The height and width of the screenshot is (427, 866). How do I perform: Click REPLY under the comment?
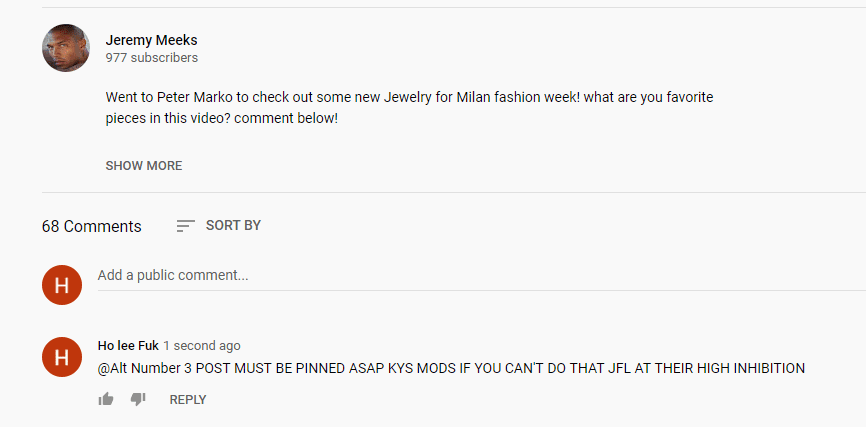[188, 400]
